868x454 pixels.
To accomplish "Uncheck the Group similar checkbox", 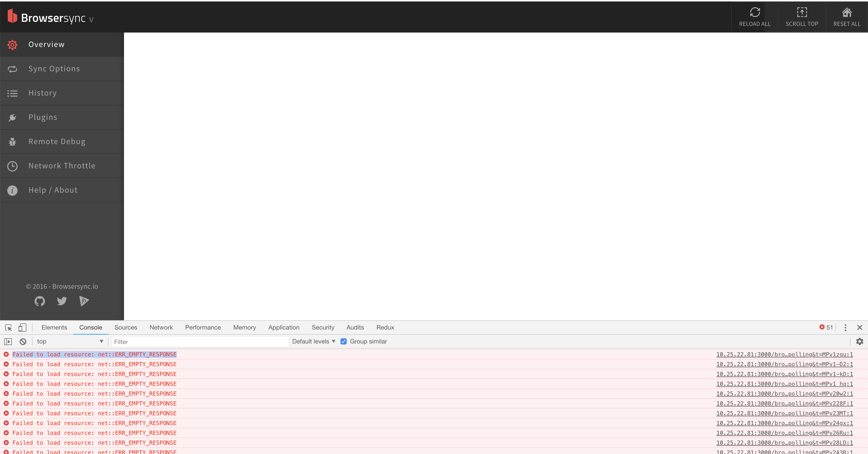I will (x=343, y=341).
